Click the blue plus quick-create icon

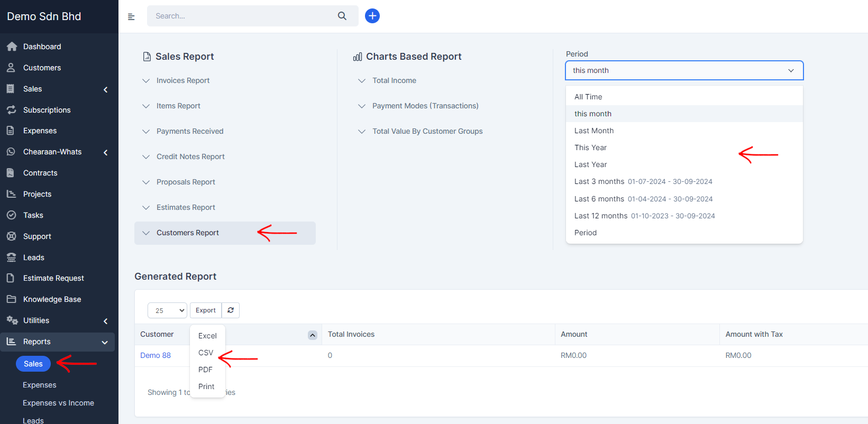click(372, 16)
